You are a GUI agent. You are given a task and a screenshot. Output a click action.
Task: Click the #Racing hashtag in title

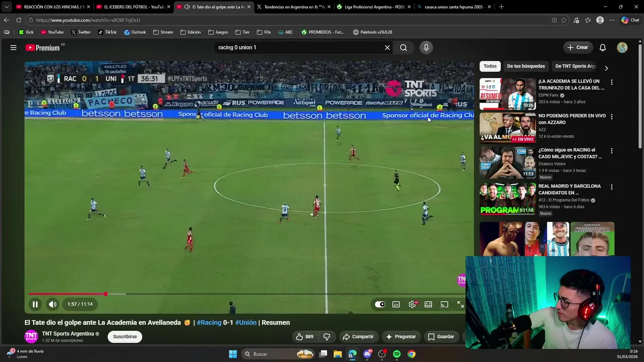209,323
